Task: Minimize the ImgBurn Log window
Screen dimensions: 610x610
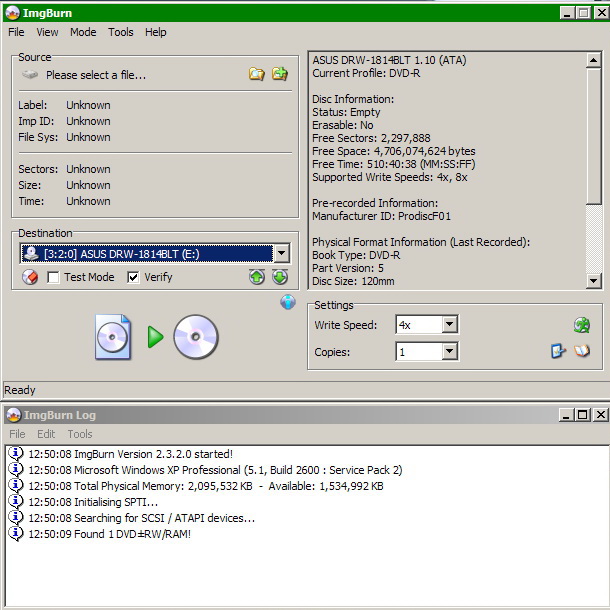Action: [566, 415]
